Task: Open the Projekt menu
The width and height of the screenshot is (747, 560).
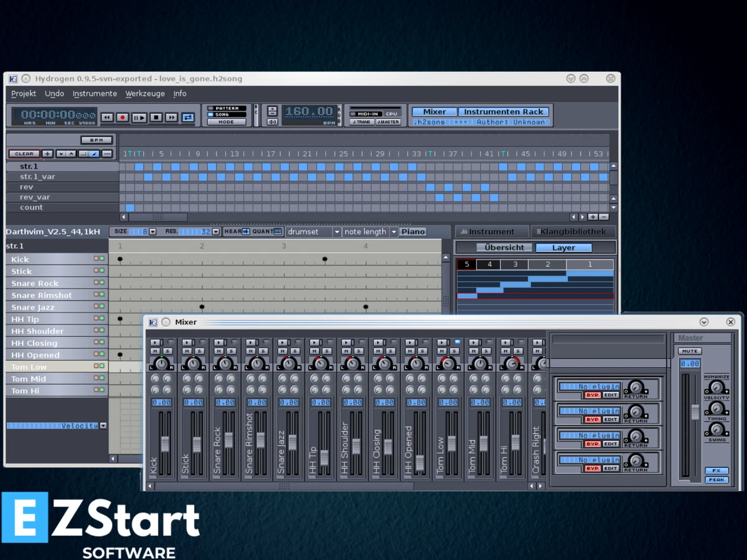Action: click(24, 93)
